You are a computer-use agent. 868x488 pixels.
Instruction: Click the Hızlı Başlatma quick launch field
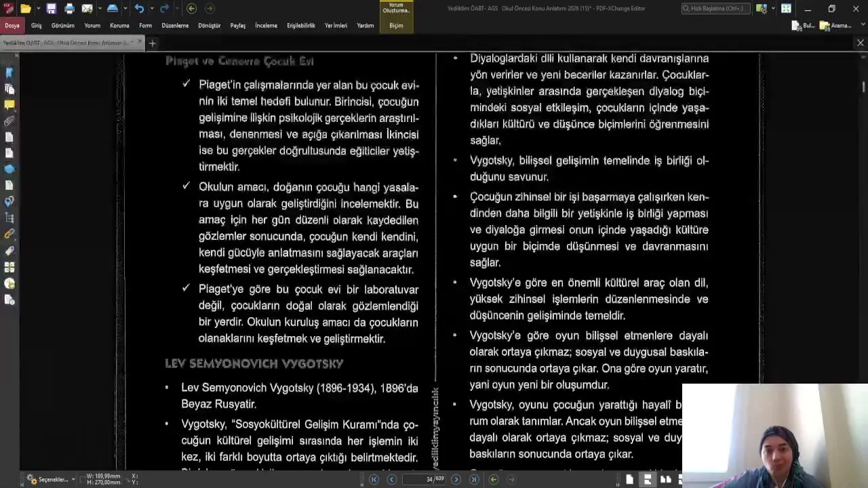(716, 9)
